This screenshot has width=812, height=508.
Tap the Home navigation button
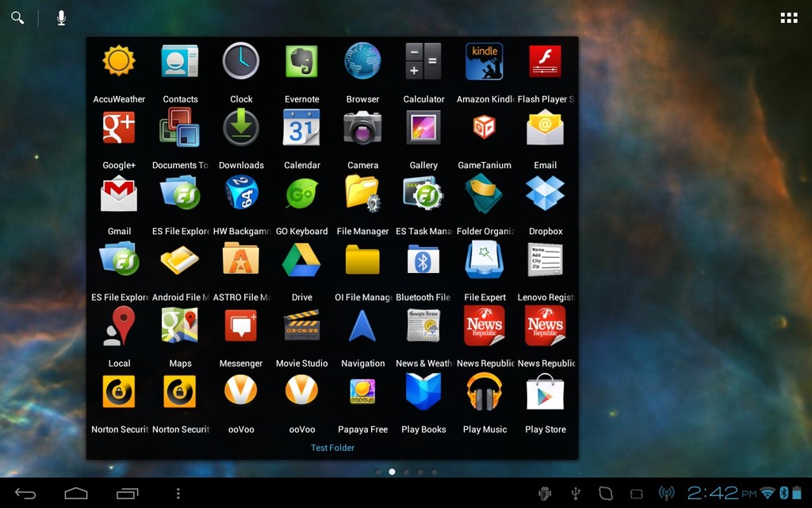pos(76,494)
